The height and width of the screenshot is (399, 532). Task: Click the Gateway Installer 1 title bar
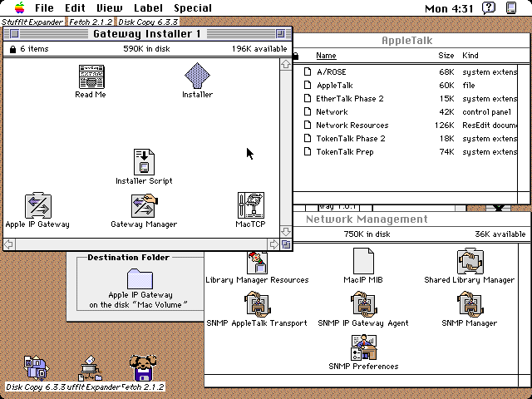[x=146, y=33]
